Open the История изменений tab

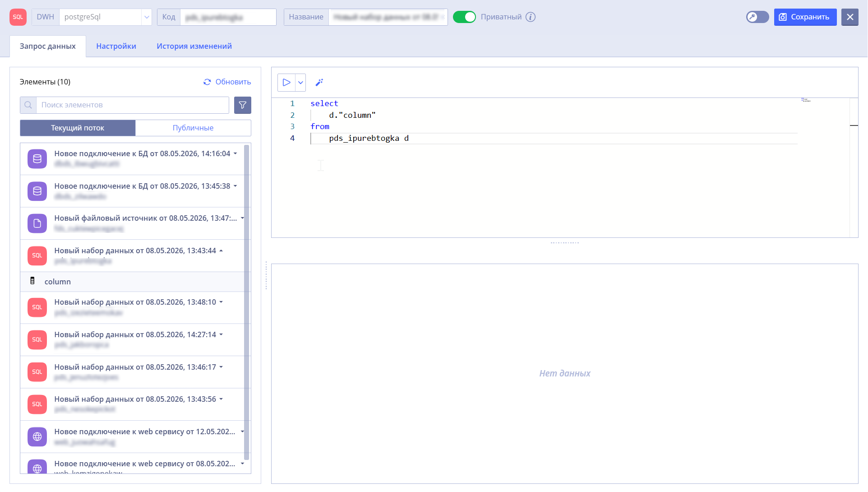[x=194, y=46]
